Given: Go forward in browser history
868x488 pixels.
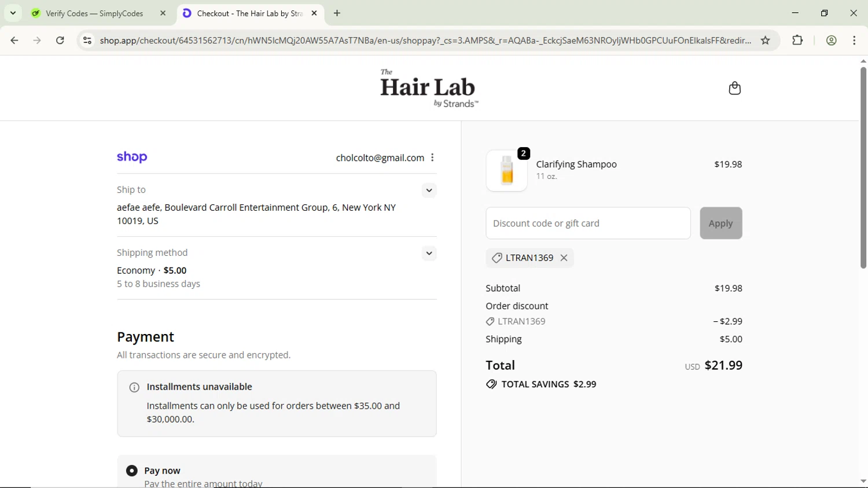Looking at the screenshot, I should coord(37,41).
